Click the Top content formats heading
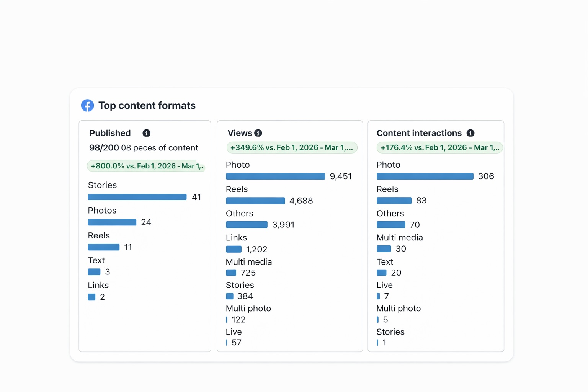588x392 pixels. (147, 106)
